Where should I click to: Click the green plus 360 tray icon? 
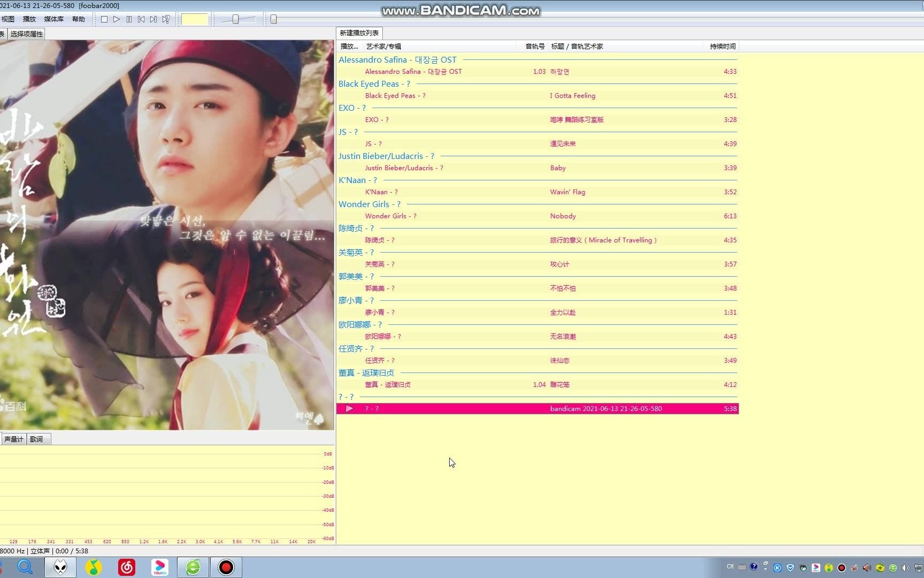pyautogui.click(x=880, y=568)
